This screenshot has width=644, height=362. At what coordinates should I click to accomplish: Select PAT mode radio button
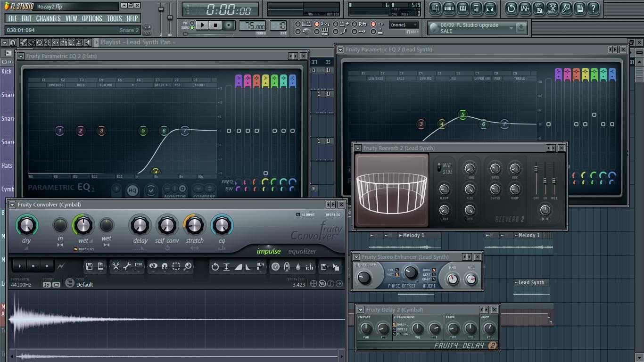[x=192, y=23]
